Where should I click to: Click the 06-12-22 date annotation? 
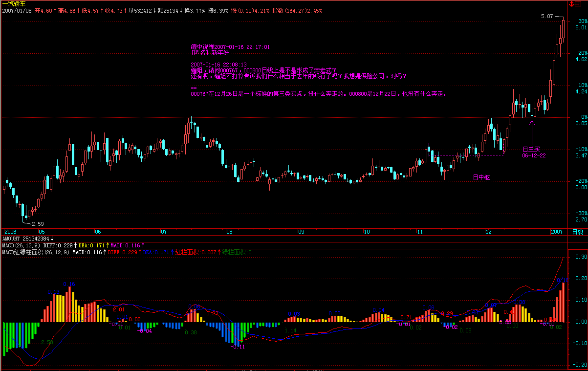533,155
